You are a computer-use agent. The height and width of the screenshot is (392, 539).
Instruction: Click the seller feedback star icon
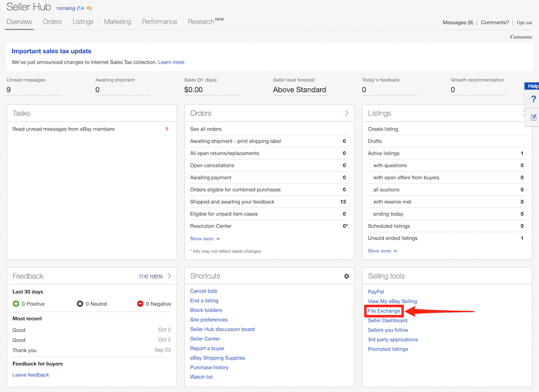tap(88, 8)
